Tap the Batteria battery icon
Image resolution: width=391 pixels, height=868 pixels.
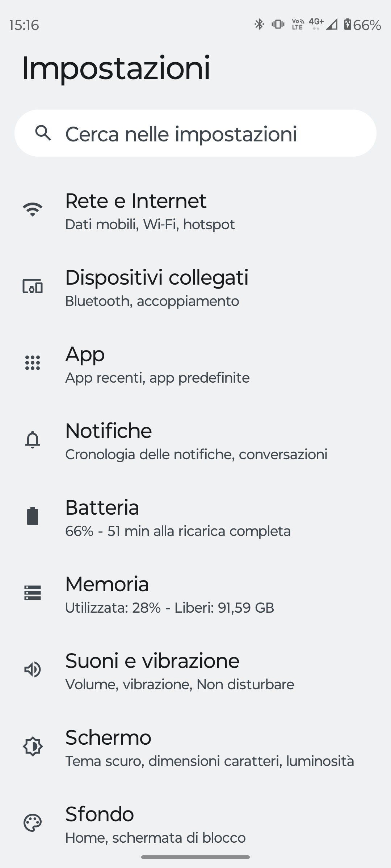[33, 516]
